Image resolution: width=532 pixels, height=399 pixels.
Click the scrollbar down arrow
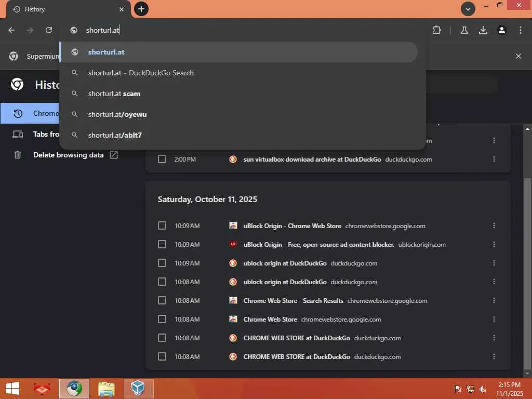click(x=527, y=374)
